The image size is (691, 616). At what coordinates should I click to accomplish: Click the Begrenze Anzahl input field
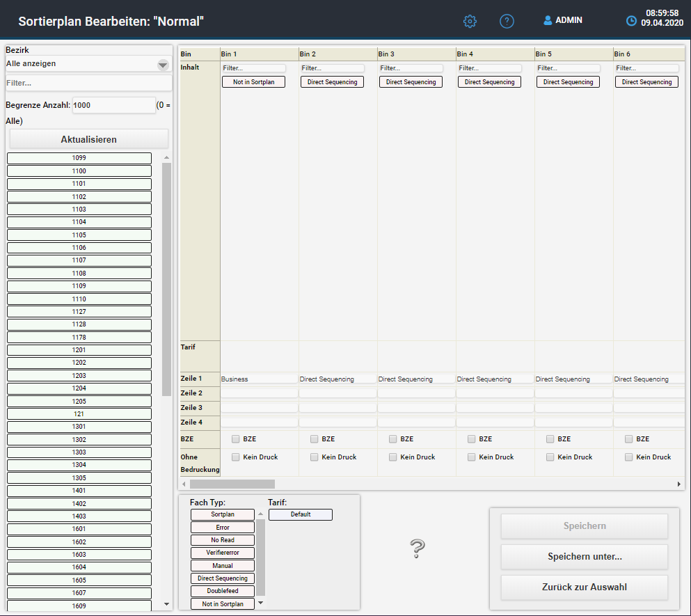pyautogui.click(x=113, y=106)
